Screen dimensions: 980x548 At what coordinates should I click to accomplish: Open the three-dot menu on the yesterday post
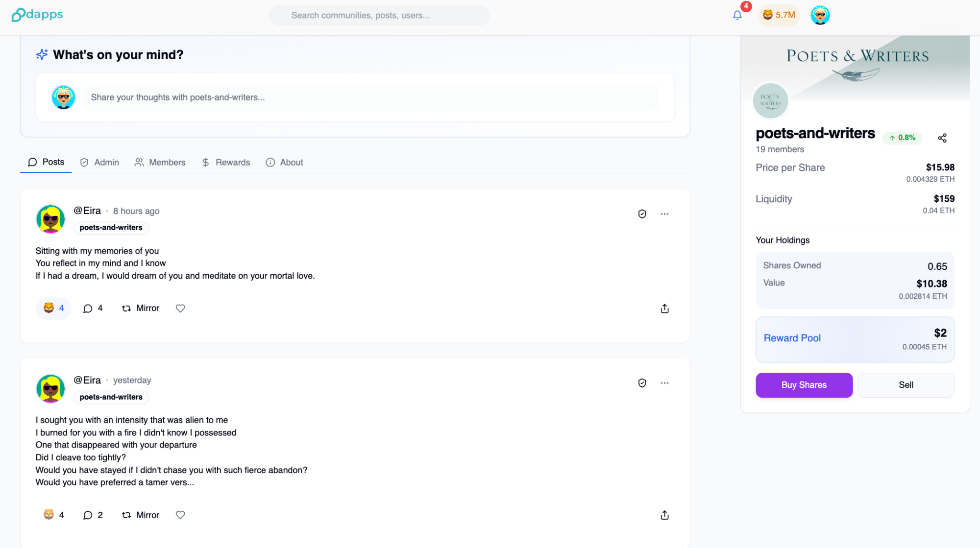tap(664, 383)
